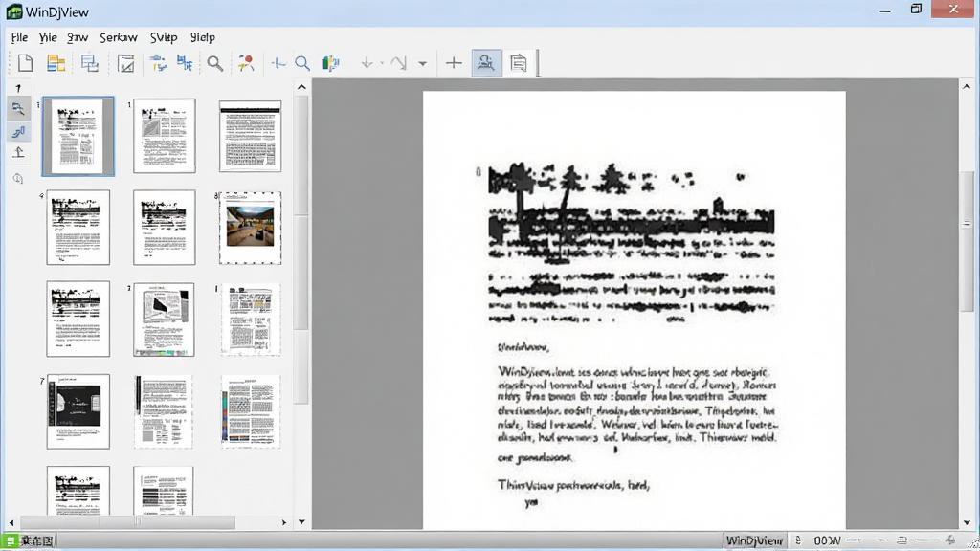The image size is (980, 551).
Task: Click the framed picture icon in the toolbar
Action: click(125, 63)
